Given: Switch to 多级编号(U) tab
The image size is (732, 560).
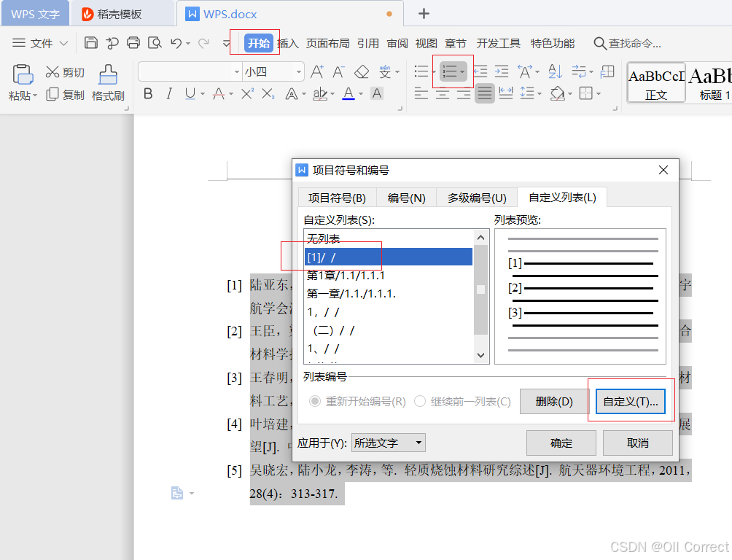Looking at the screenshot, I should [477, 198].
